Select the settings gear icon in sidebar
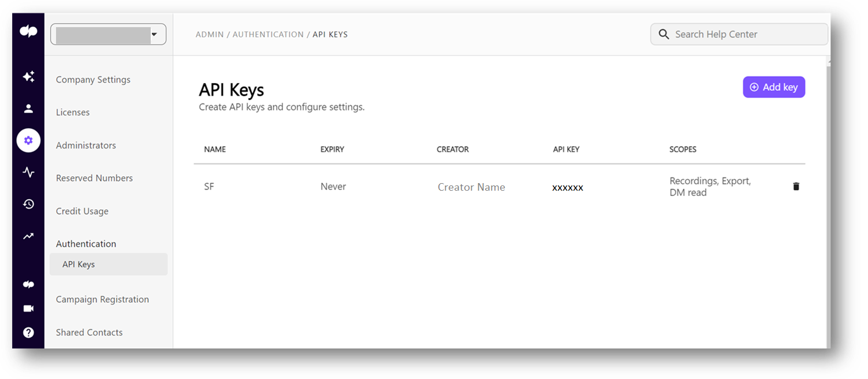 click(x=28, y=140)
